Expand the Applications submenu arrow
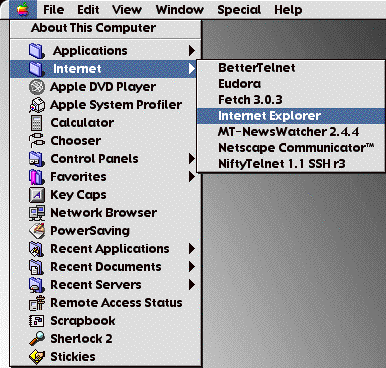 pyautogui.click(x=192, y=51)
